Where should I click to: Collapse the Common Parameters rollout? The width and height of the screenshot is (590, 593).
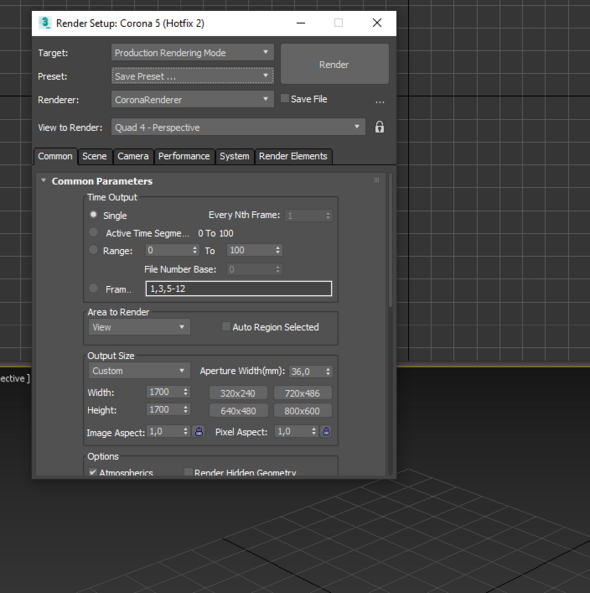[43, 181]
